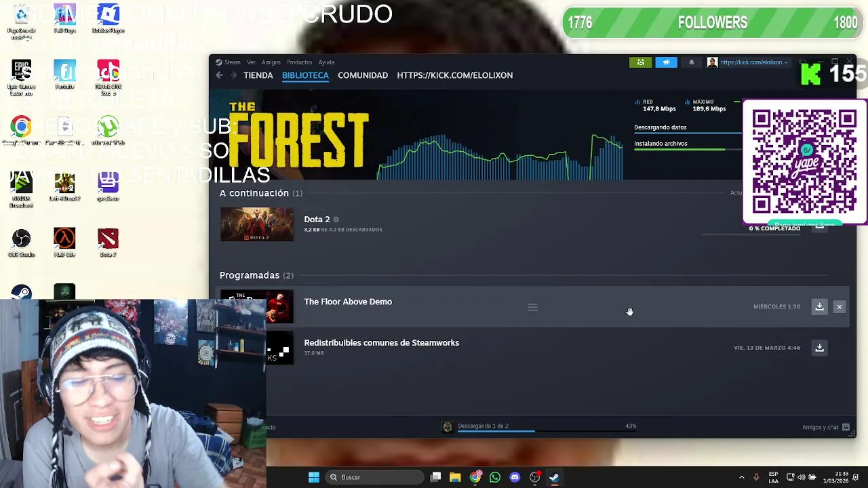The image size is (868, 488).
Task: Click the green friends activity button
Action: pos(641,62)
